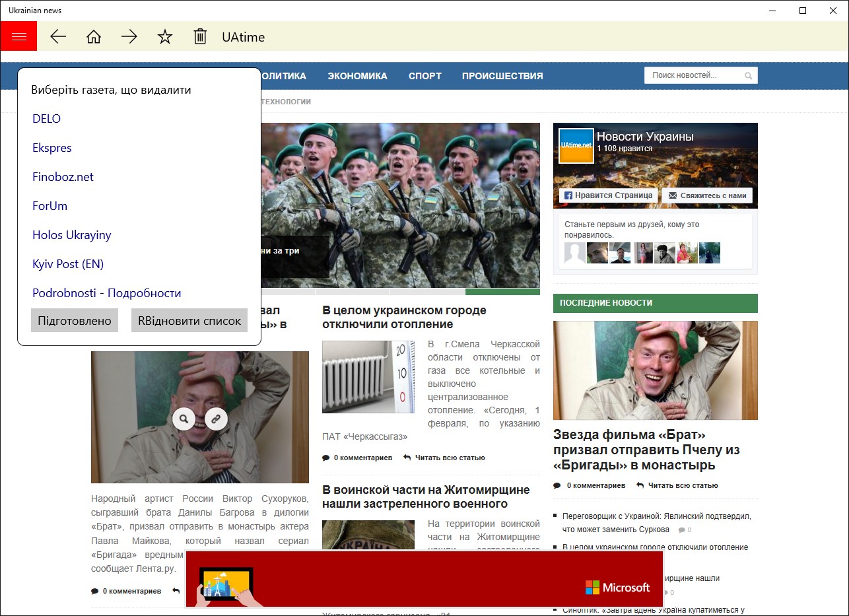849x616 pixels.
Task: Open headline about heating shut off in city
Action: coord(405,317)
